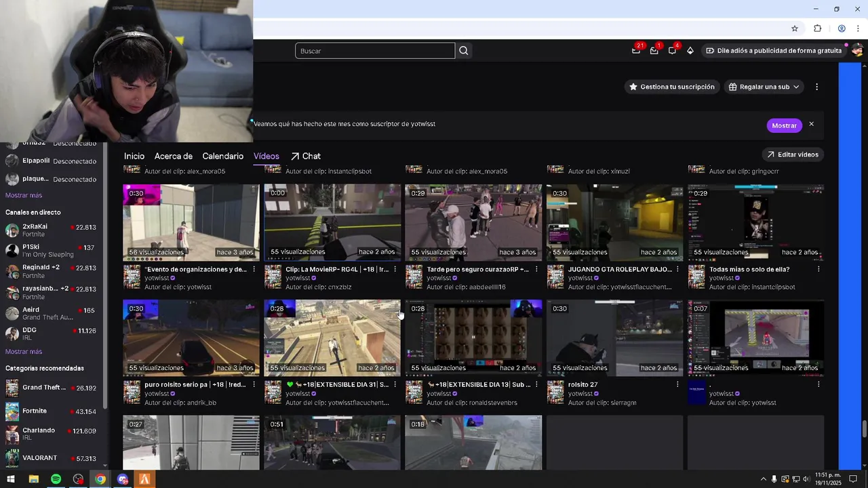Pop out the Chat tab
This screenshot has height=488, width=868.
[x=306, y=156]
